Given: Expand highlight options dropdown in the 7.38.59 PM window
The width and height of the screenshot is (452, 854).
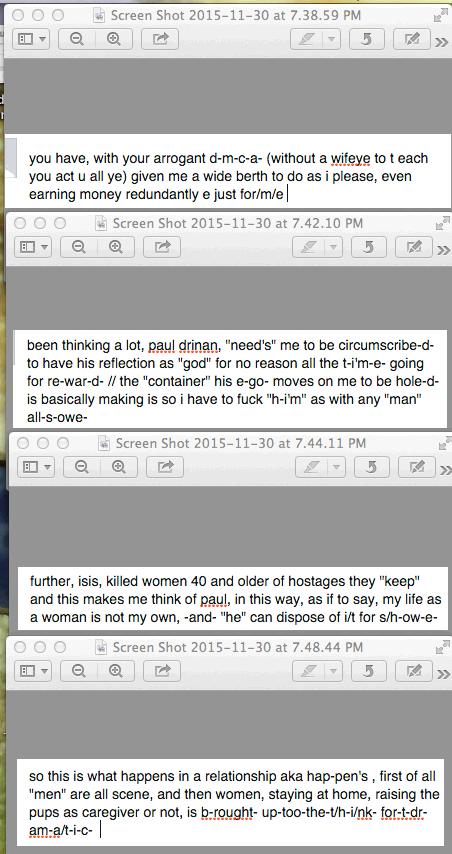Looking at the screenshot, I should coord(332,39).
